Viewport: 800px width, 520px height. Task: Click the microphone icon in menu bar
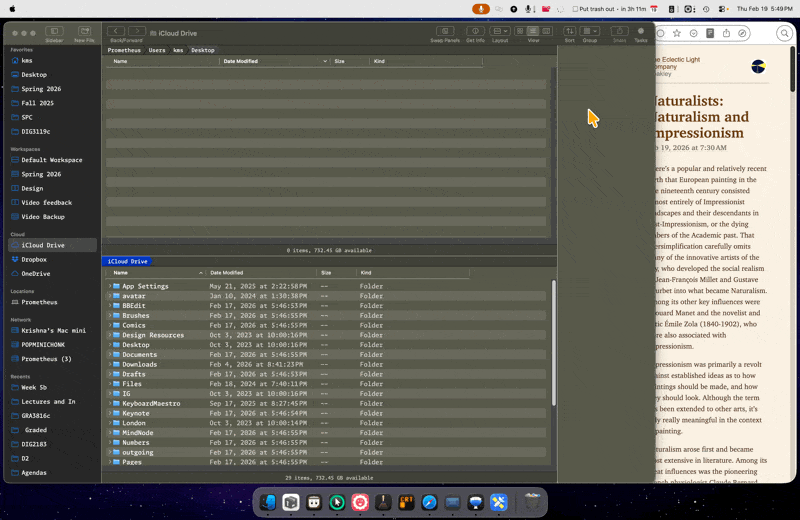click(482, 8)
